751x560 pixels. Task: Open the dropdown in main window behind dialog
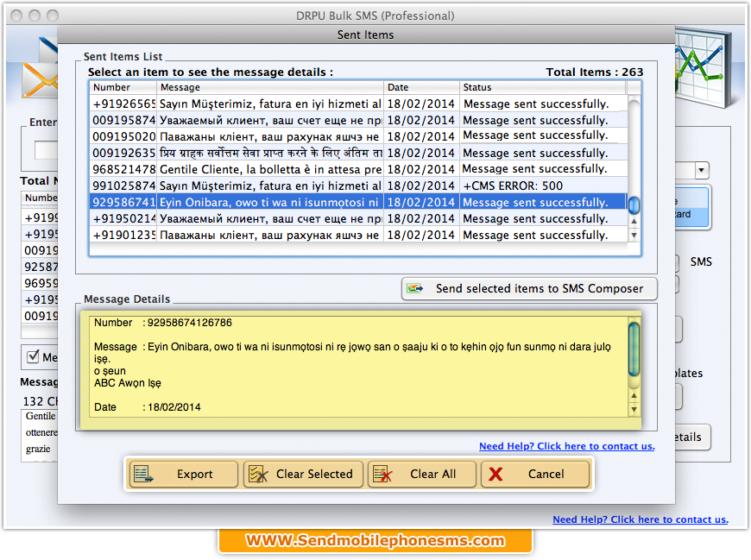coord(701,170)
